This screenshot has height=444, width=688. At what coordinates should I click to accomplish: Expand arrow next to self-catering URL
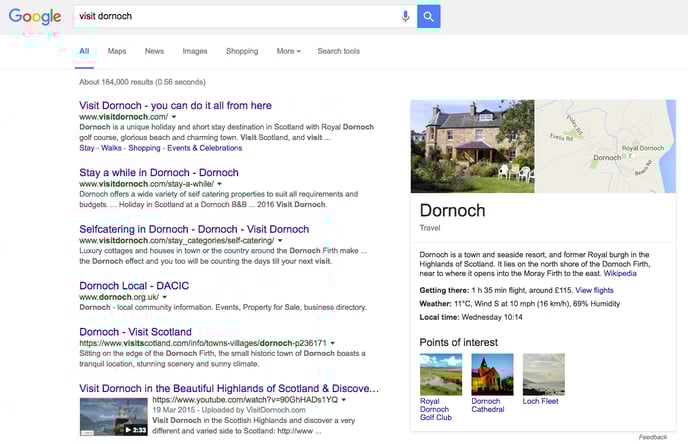pos(280,241)
